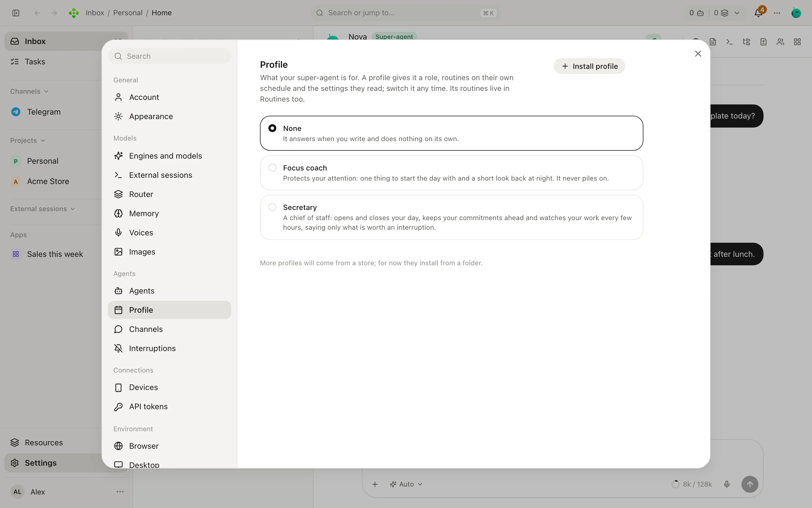Click the 8k / 128k context indicator

[692, 484]
